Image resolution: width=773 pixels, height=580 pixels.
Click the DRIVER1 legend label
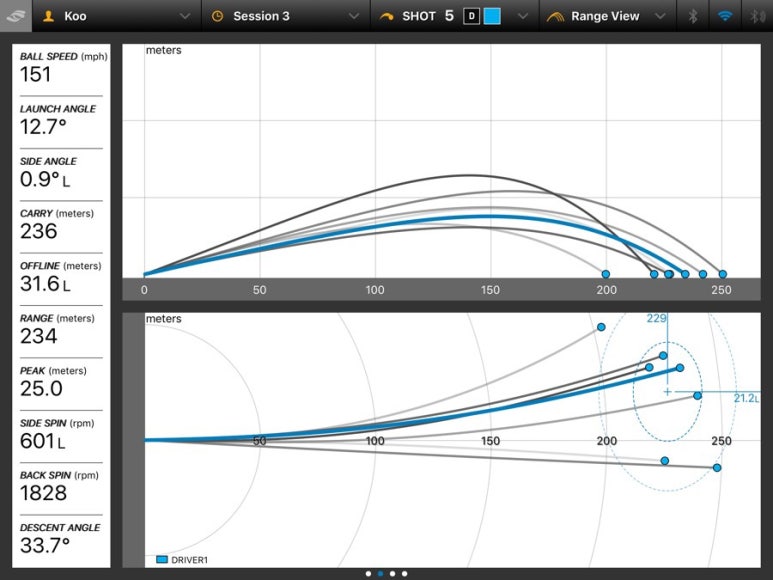click(x=189, y=560)
